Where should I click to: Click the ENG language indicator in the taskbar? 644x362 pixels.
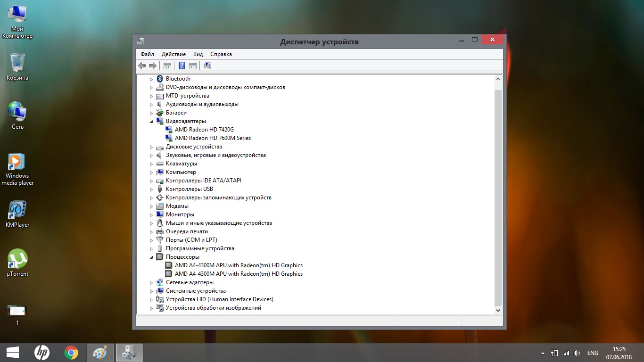[x=593, y=353]
